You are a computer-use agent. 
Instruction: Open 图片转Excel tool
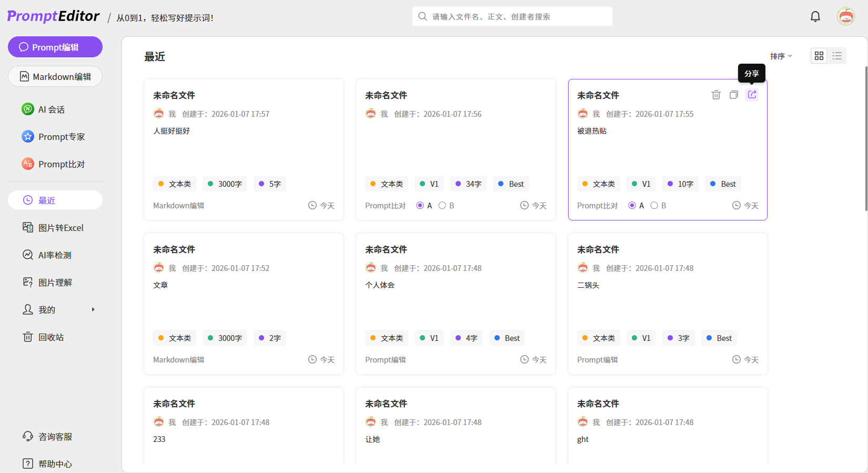(x=60, y=228)
